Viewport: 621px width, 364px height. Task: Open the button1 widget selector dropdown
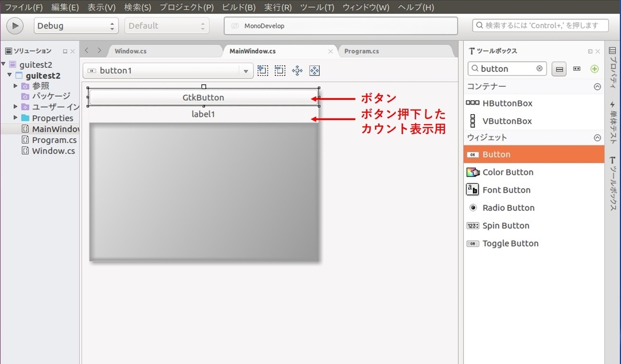click(x=245, y=70)
